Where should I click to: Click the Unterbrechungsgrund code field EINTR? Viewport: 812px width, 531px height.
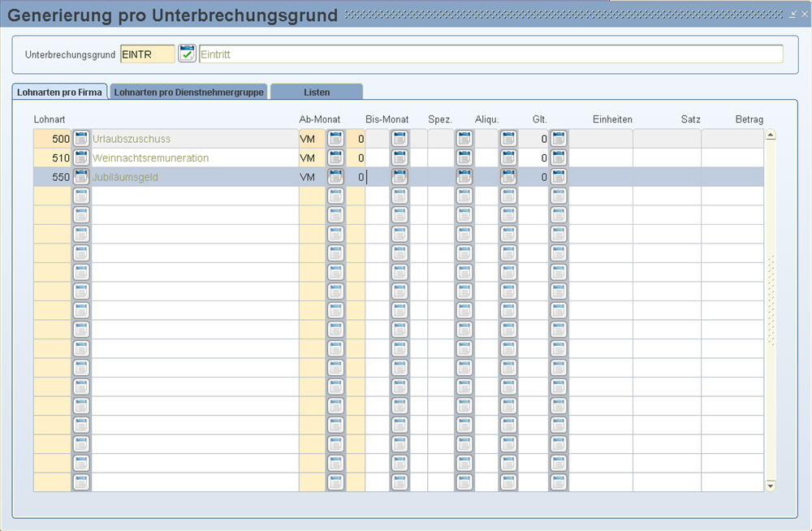(147, 54)
